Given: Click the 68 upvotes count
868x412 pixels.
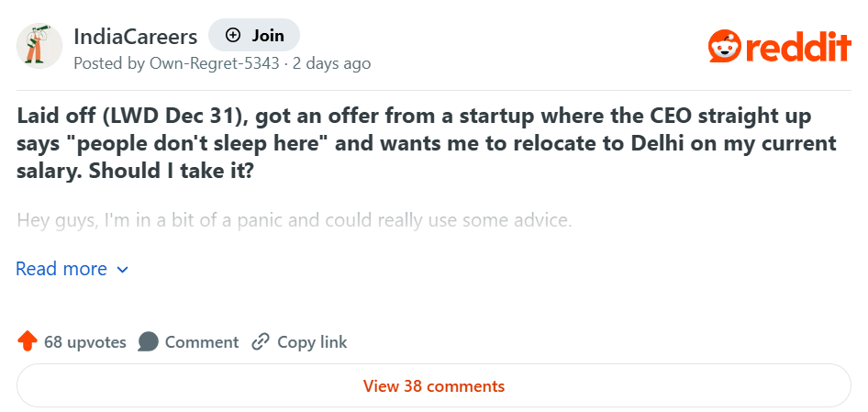Looking at the screenshot, I should [85, 342].
